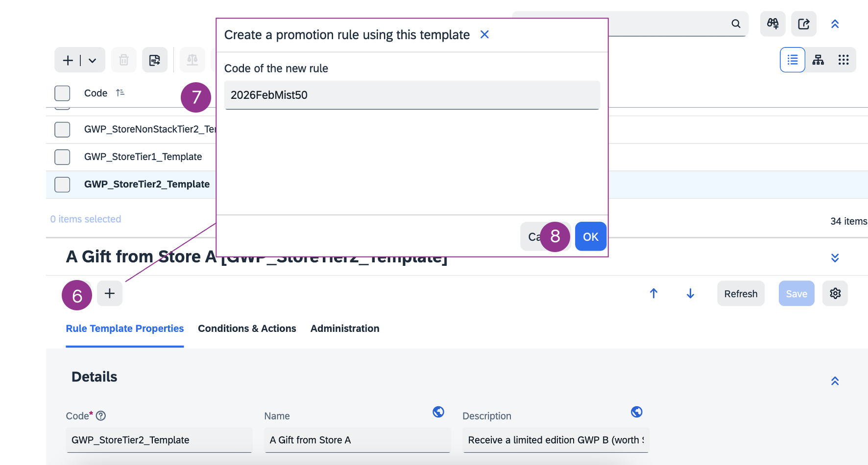Expand the editor area double-chevron down
868x465 pixels.
click(835, 258)
